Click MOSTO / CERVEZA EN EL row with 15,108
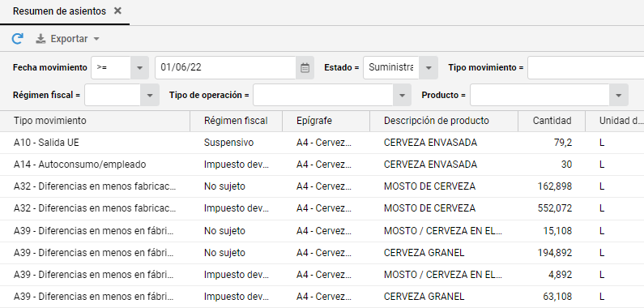 pos(443,231)
